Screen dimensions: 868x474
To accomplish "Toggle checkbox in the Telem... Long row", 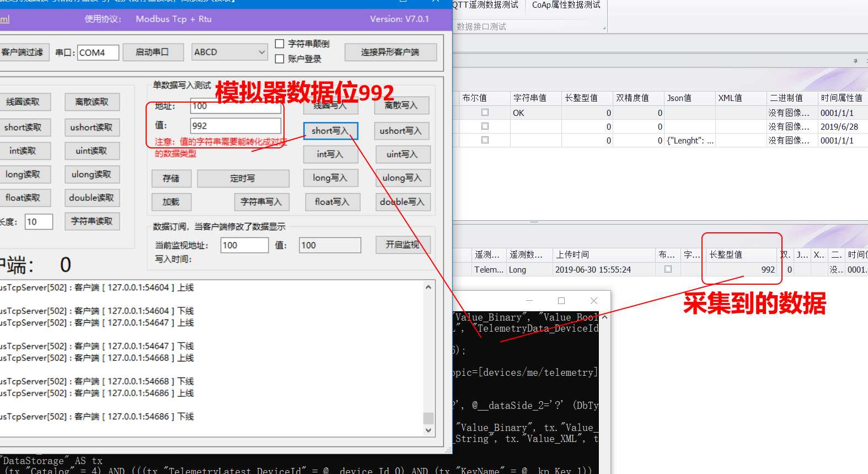I will point(668,269).
